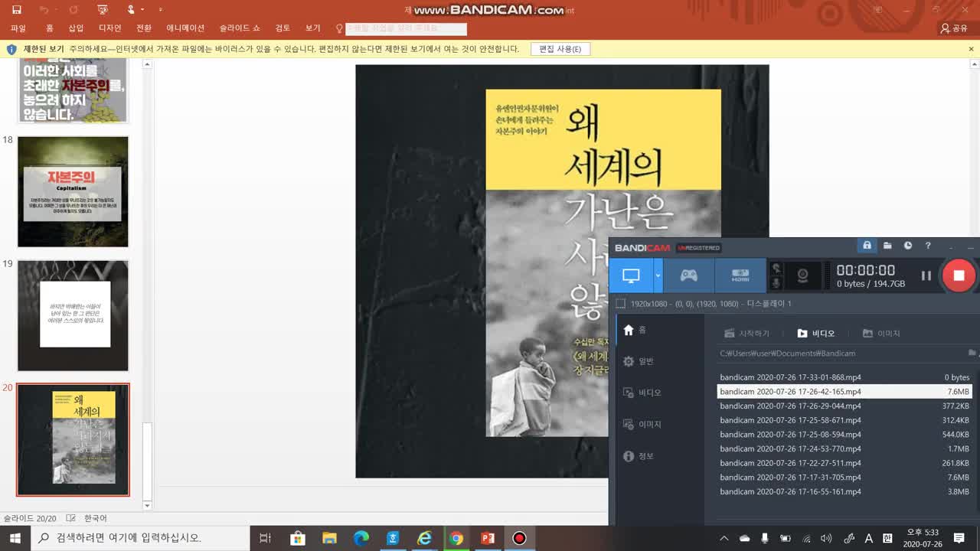This screenshot has height=551, width=980.
Task: Click the Bandicam lock icon
Action: tap(867, 246)
